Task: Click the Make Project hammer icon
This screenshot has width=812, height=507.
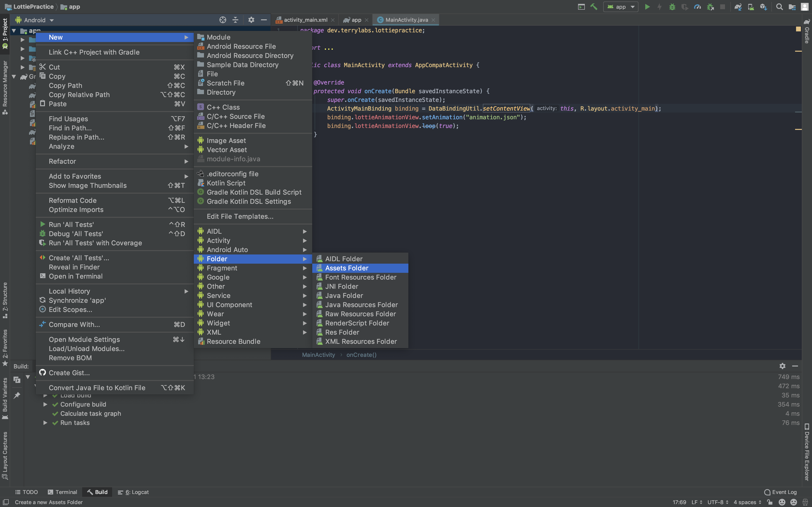Action: (594, 7)
